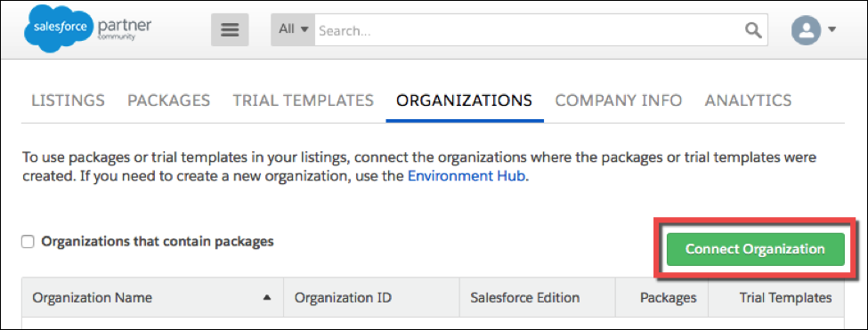Click the Connect Organization button
Viewport: 868px width, 330px height.
(755, 249)
